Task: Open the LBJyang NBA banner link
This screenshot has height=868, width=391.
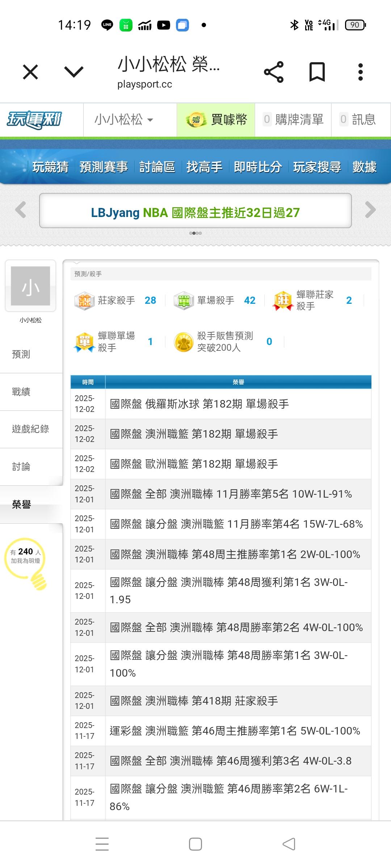Action: [195, 213]
